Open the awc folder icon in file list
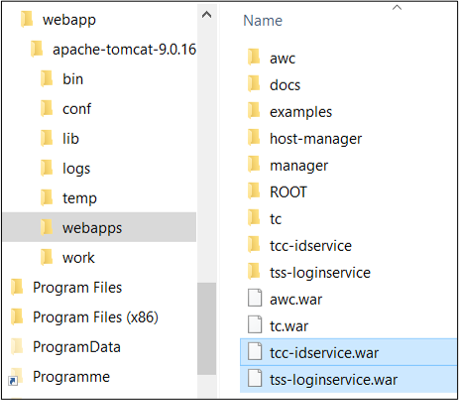This screenshot has height=400, width=459. [x=254, y=57]
